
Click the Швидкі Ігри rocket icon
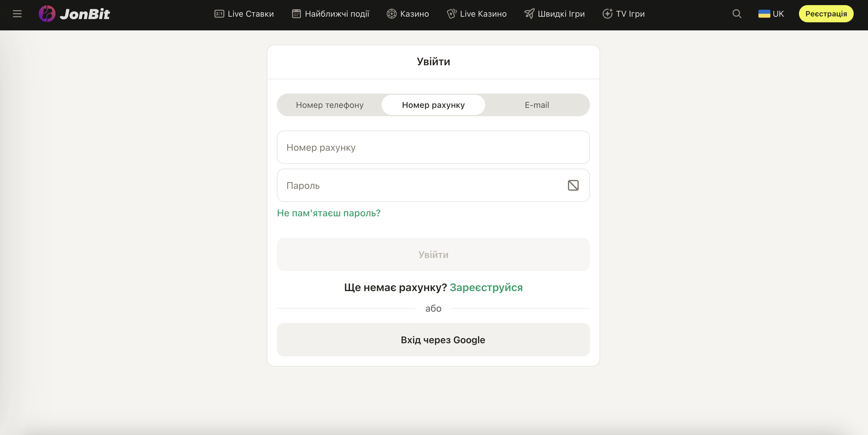pos(529,14)
